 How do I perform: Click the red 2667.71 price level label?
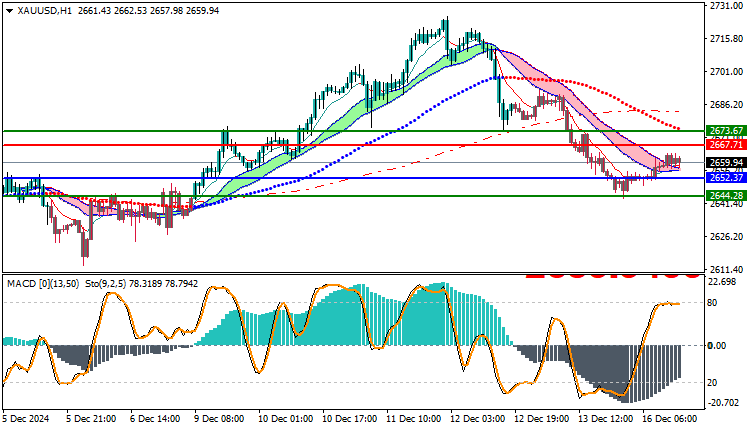click(726, 144)
